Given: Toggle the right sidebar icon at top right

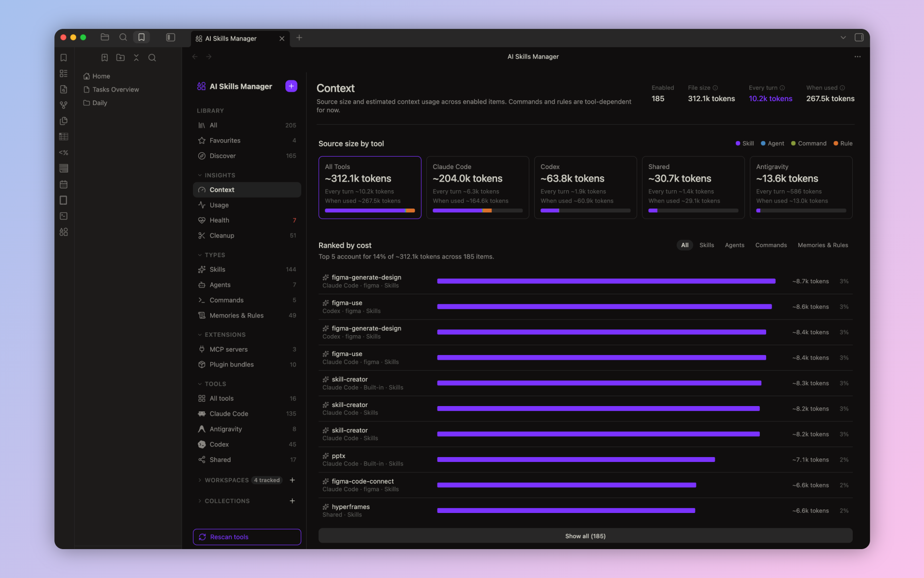Looking at the screenshot, I should 859,38.
